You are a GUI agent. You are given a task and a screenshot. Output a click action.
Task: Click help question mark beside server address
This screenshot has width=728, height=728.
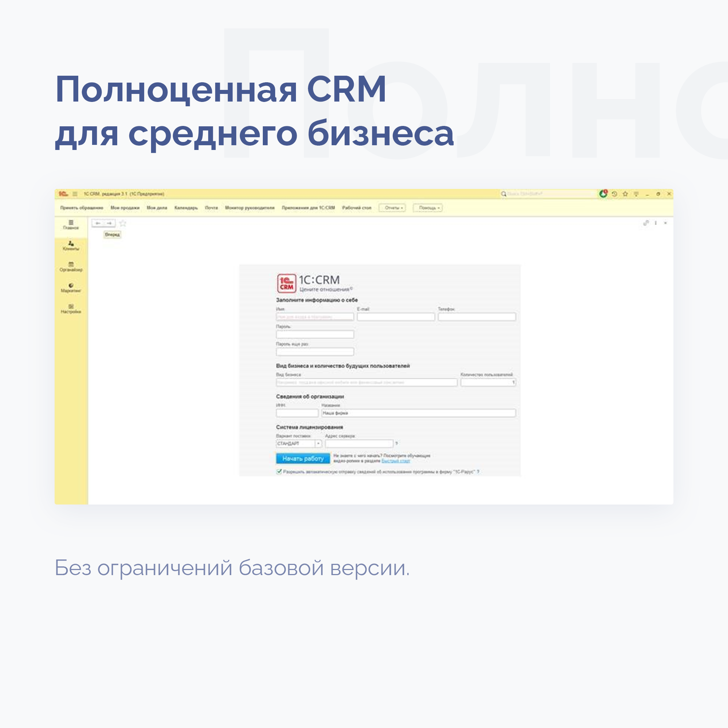tap(396, 443)
